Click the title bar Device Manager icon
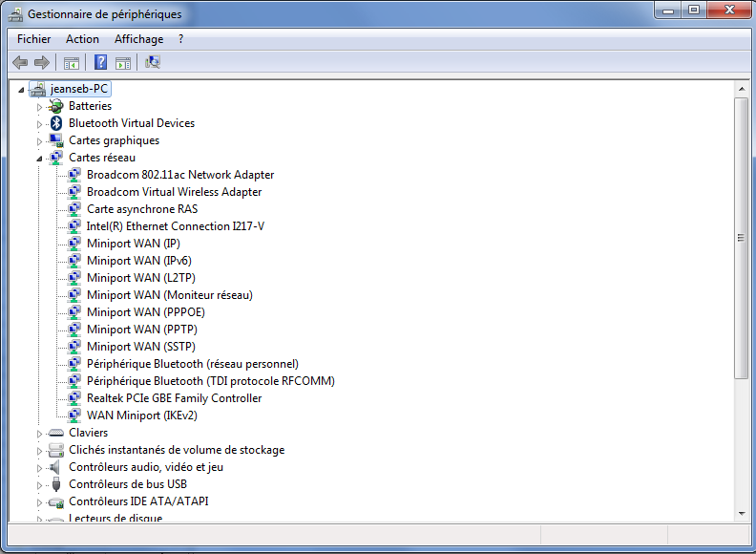The width and height of the screenshot is (756, 554). 15,14
